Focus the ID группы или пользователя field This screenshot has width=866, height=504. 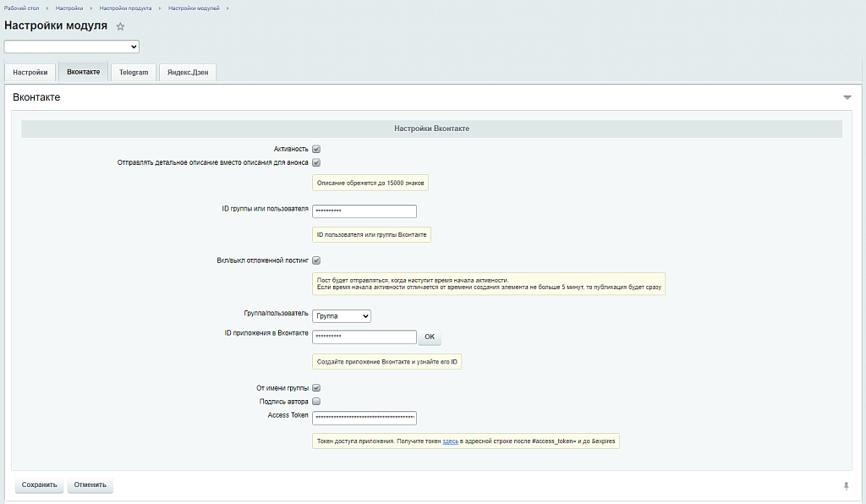(364, 211)
